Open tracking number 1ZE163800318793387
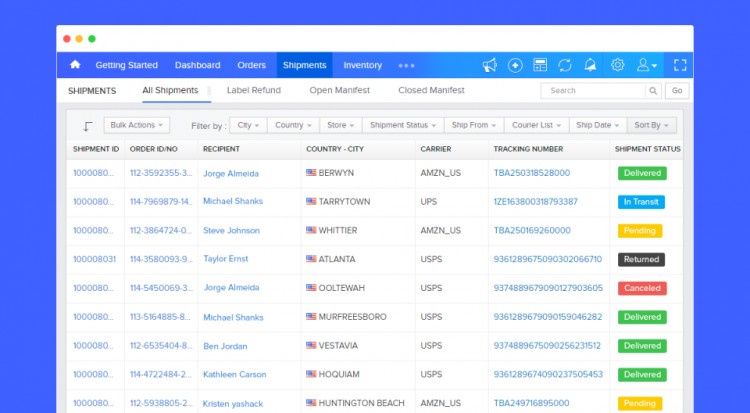750x413 pixels. click(x=536, y=201)
